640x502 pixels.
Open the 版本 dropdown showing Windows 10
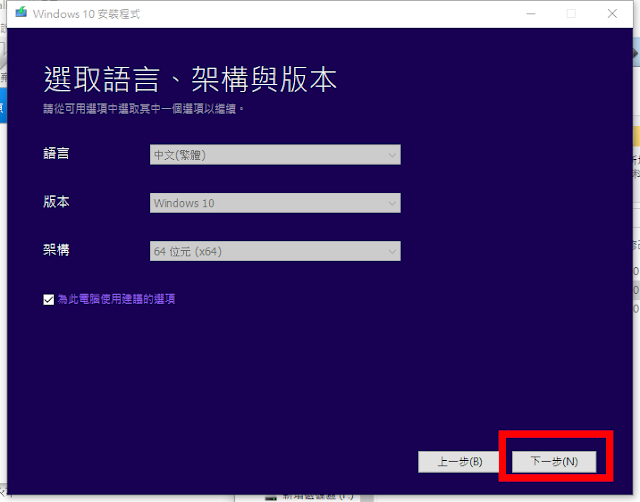[275, 203]
